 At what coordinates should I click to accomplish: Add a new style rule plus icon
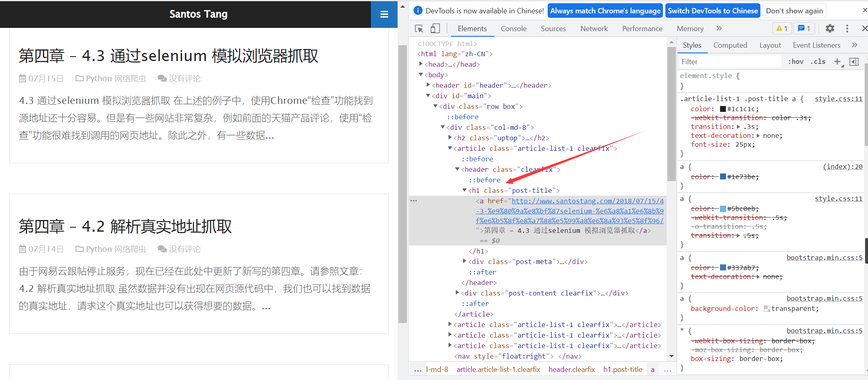837,61
